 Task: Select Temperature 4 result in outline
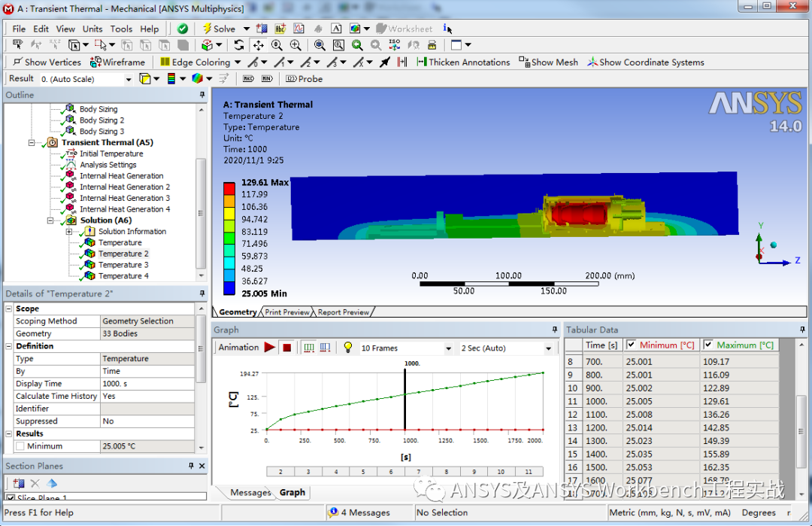[123, 276]
